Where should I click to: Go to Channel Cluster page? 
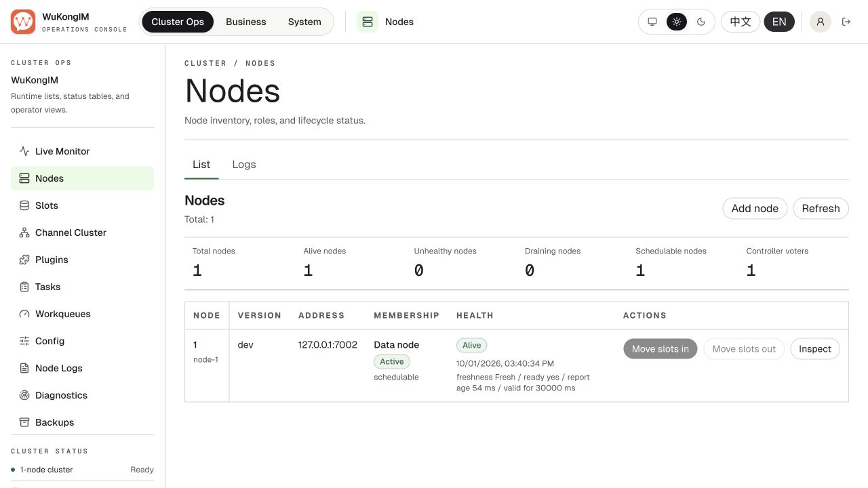83,232
